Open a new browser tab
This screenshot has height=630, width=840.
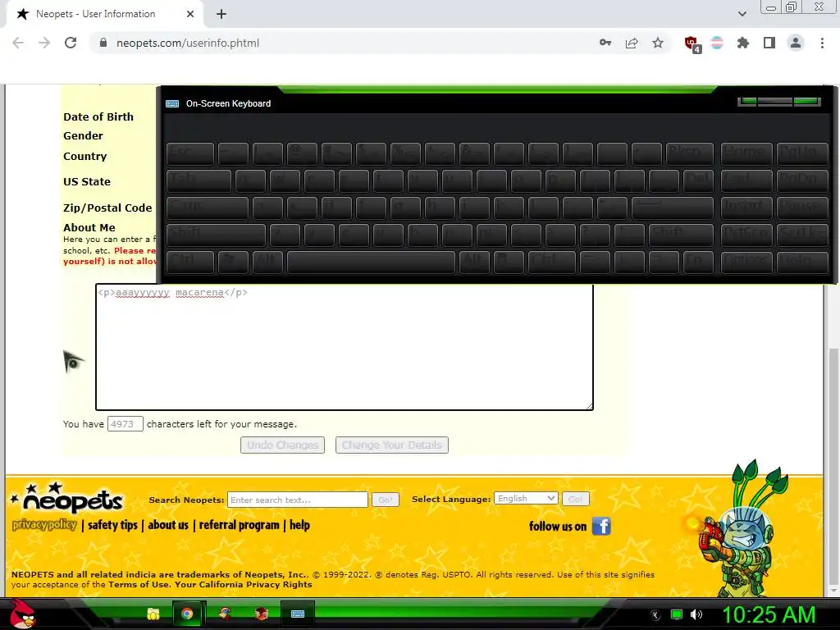221,14
